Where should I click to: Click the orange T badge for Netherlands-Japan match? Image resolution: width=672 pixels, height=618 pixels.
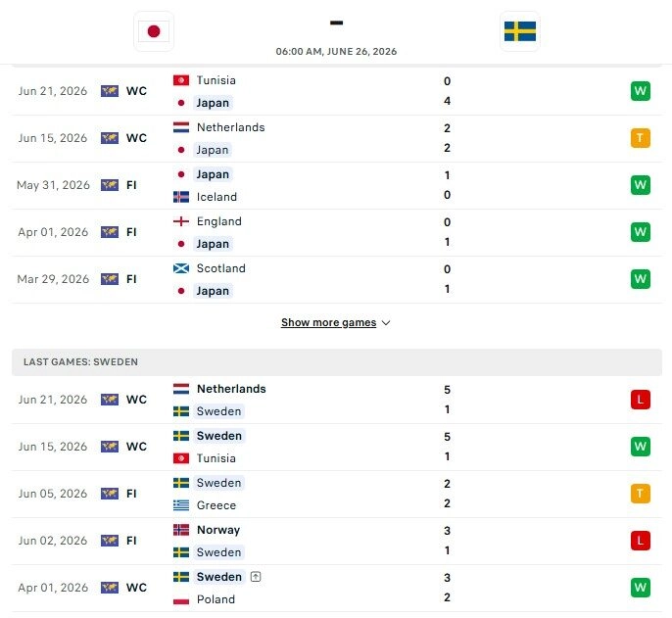pos(641,138)
